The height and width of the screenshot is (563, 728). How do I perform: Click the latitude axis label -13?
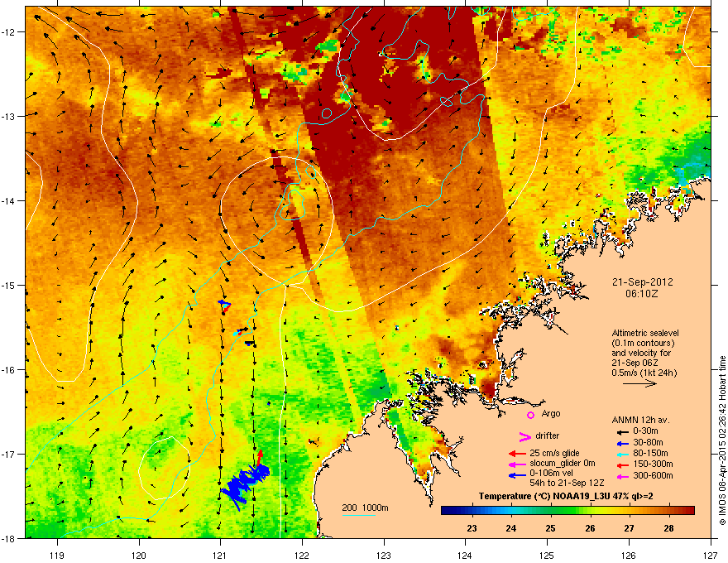click(x=9, y=117)
